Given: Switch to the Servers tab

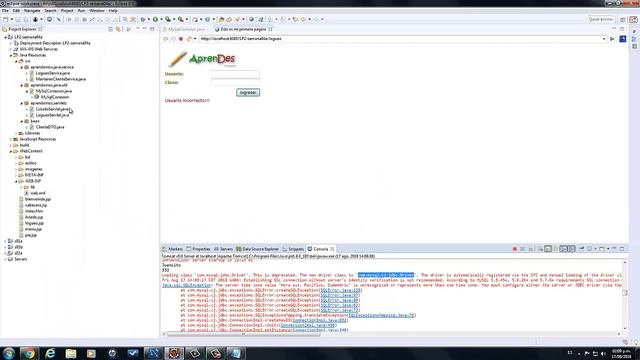Looking at the screenshot, I should click(223, 249).
